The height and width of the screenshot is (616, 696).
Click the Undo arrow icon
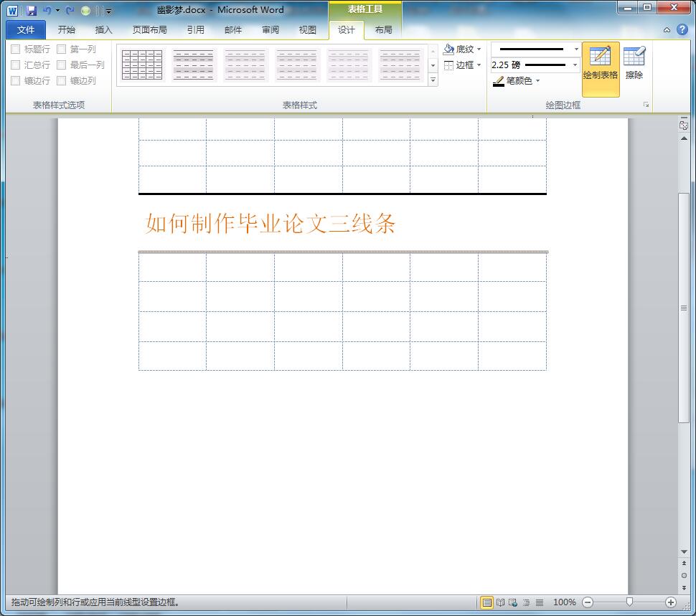[47, 10]
